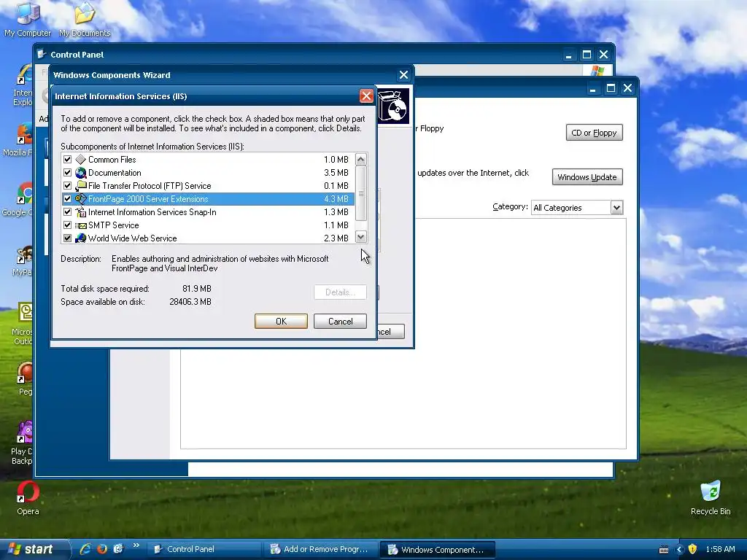Click the 1:58 AM taskbar clock
The image size is (747, 560).
coord(720,549)
